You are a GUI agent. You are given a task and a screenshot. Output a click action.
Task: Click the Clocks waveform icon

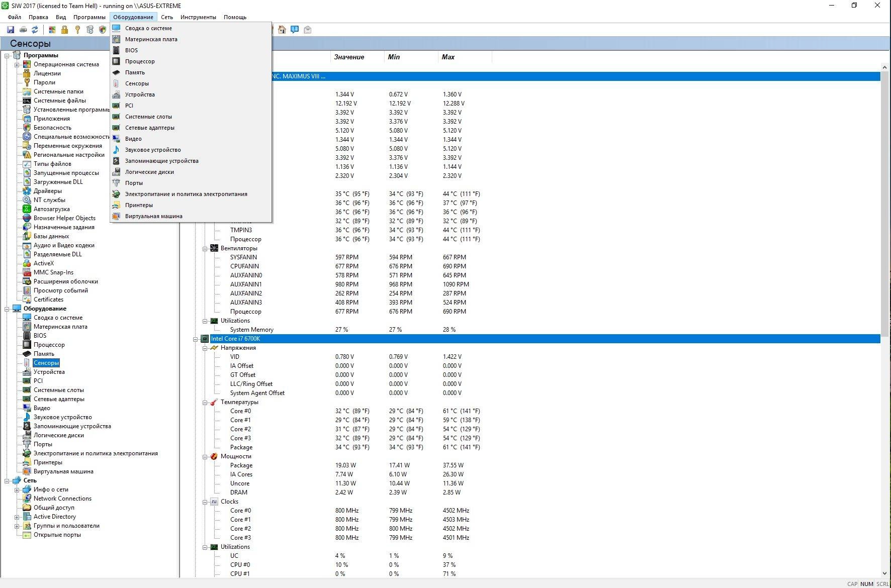pyautogui.click(x=214, y=502)
